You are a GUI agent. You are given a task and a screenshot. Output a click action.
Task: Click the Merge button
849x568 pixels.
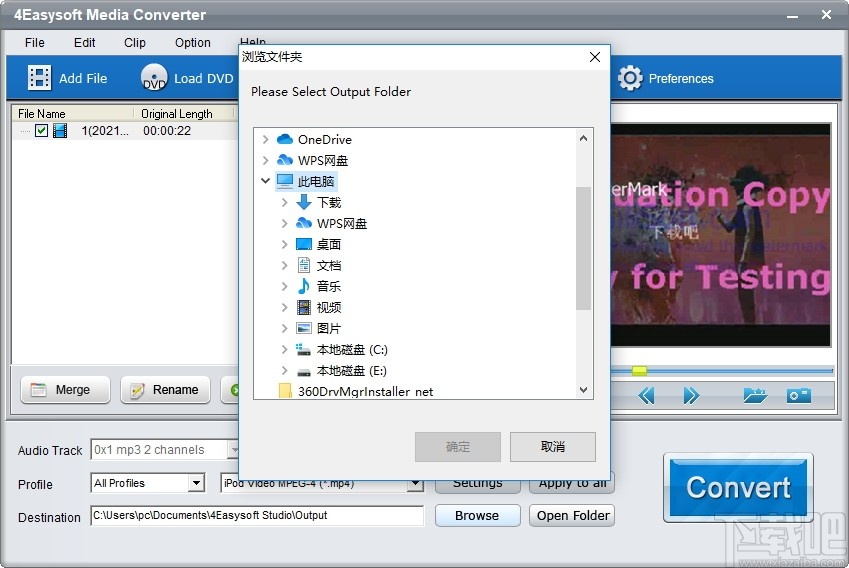coord(65,390)
